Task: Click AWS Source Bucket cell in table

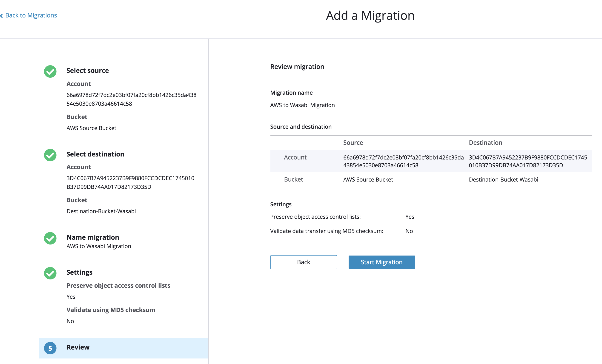Action: 368,179
